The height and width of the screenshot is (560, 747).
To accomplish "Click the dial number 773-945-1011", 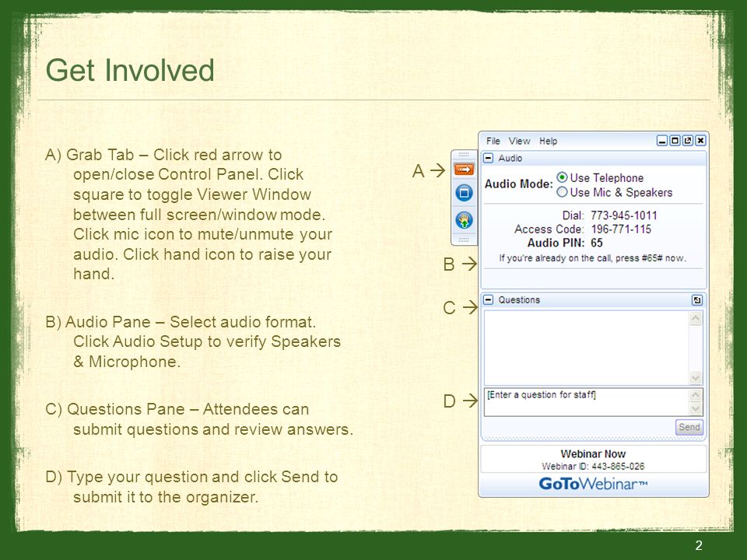I will (x=623, y=215).
